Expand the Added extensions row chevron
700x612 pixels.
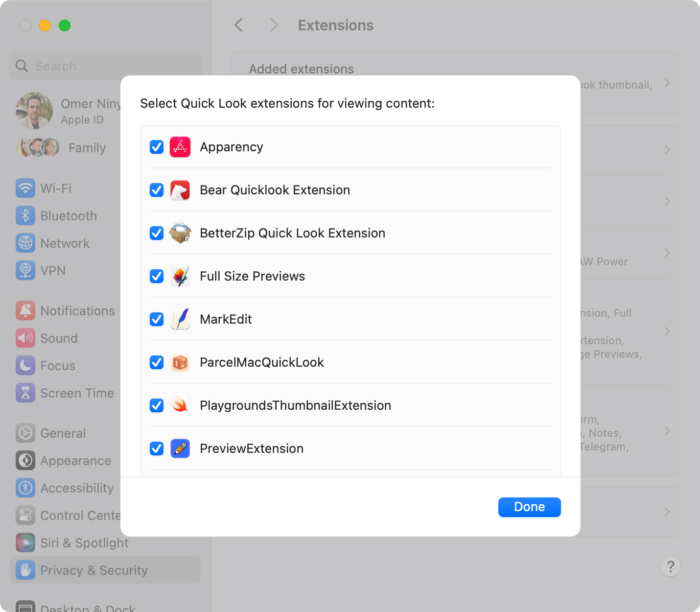point(667,83)
